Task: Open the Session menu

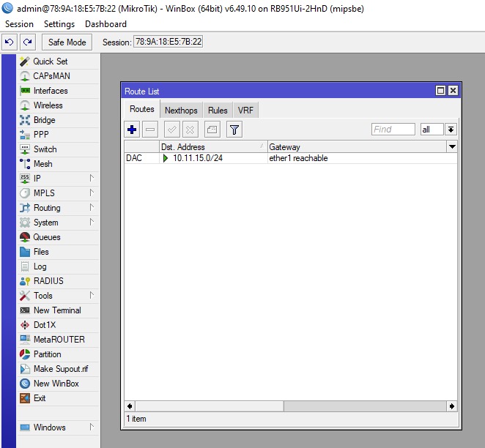Action: 19,24
